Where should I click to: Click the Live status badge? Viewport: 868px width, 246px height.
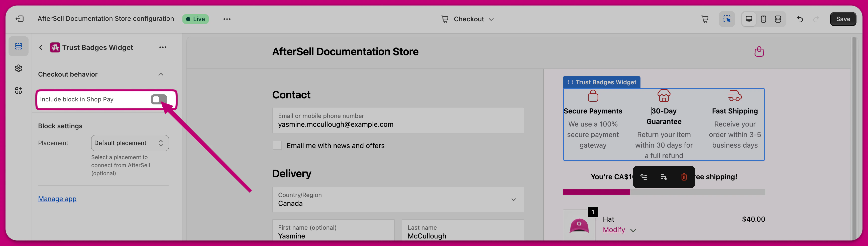pos(195,19)
